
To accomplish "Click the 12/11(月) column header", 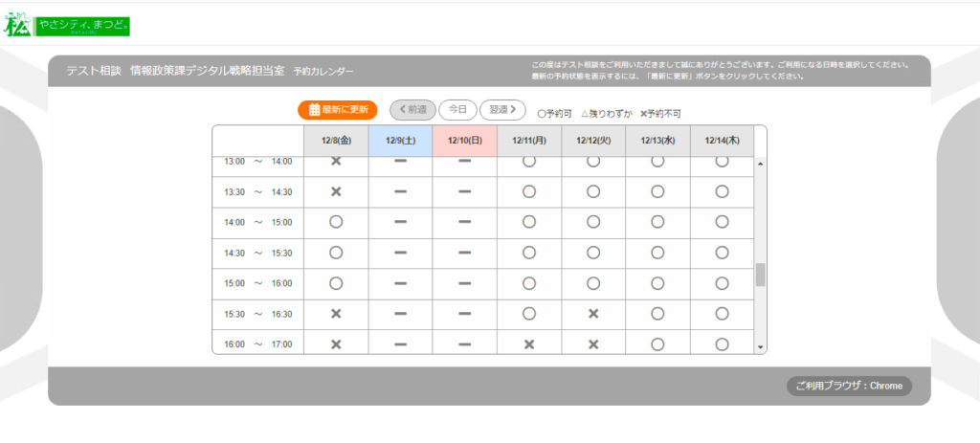I will coord(529,142).
